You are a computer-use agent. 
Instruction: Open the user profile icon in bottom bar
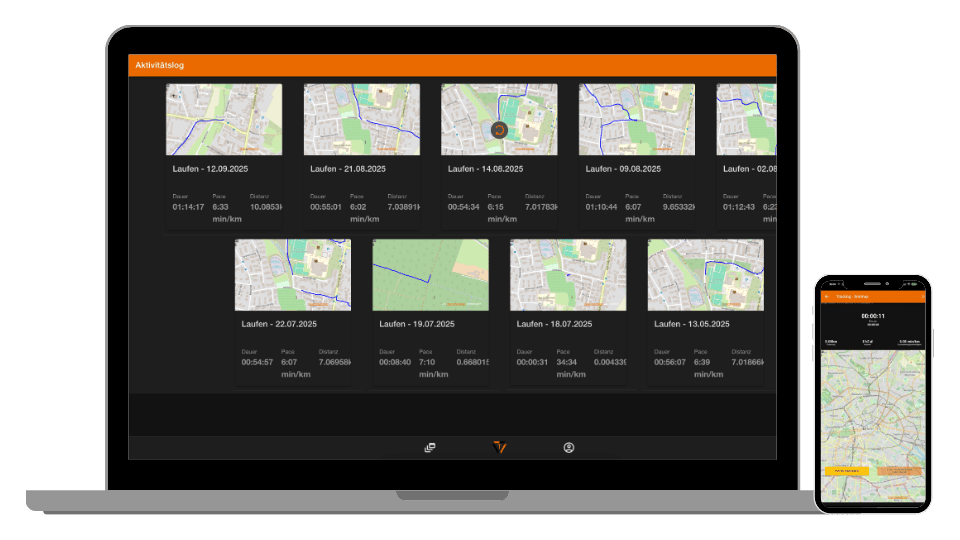coord(569,448)
